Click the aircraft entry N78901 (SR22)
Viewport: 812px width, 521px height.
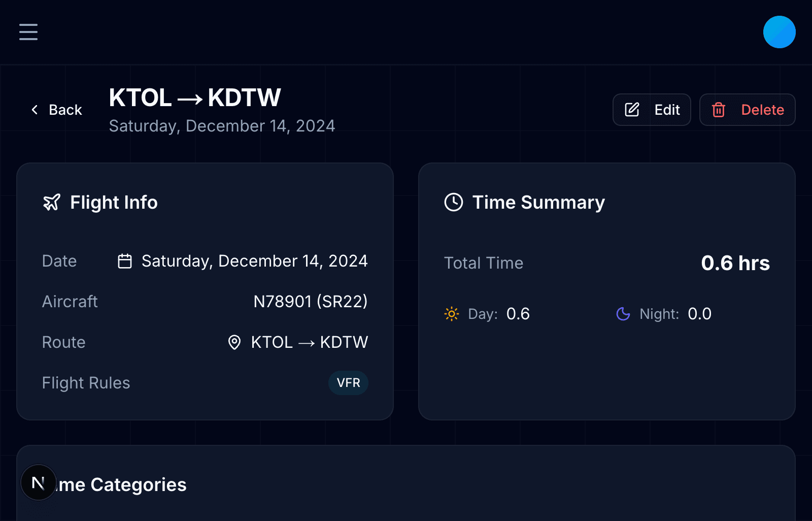pyautogui.click(x=311, y=301)
